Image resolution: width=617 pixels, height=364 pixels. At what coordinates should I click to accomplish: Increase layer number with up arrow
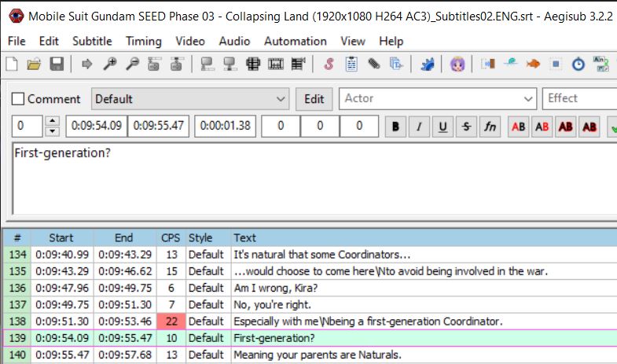coord(53,121)
